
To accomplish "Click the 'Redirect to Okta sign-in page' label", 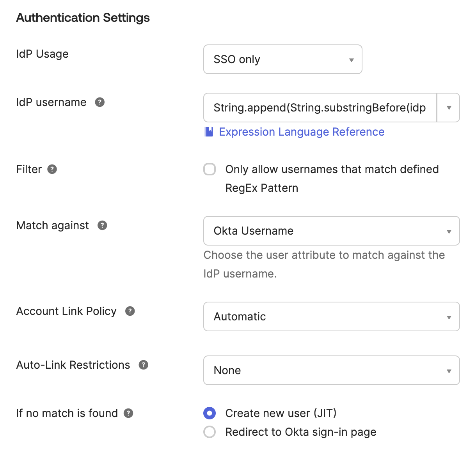I will point(301,432).
